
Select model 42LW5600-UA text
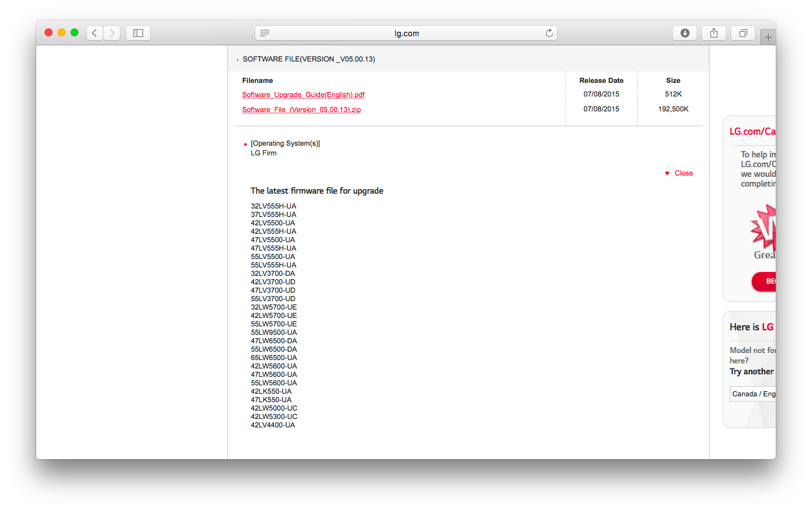click(274, 366)
